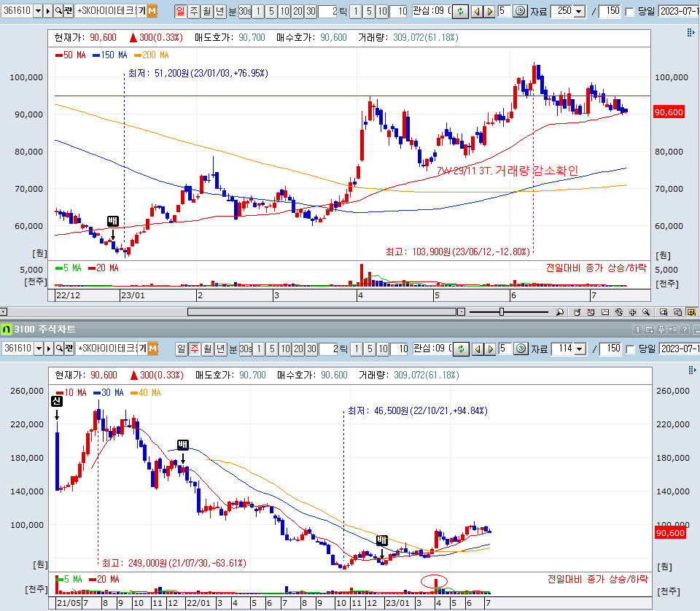Select the crosshair plus tool
Image resolution: width=700 pixels, height=611 pixels.
(x=632, y=312)
